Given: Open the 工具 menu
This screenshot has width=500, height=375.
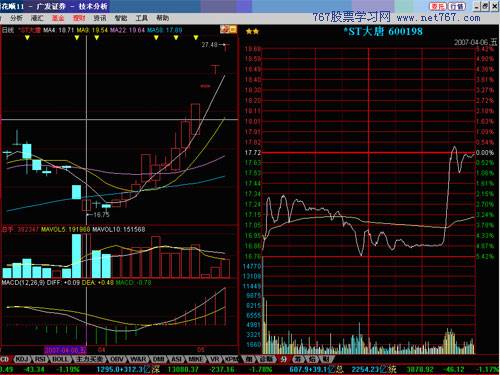Looking at the screenshot, I should pos(141,18).
